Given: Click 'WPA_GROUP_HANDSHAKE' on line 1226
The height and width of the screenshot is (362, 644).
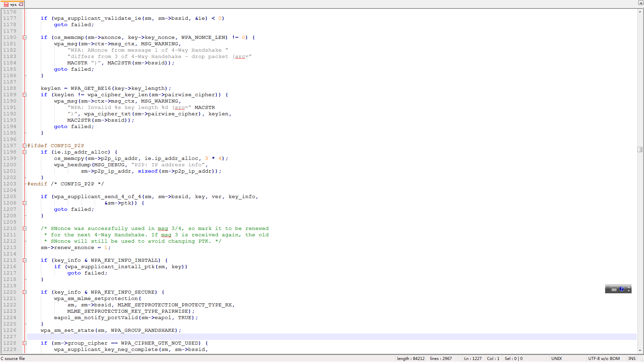Looking at the screenshot, I should [143, 330].
